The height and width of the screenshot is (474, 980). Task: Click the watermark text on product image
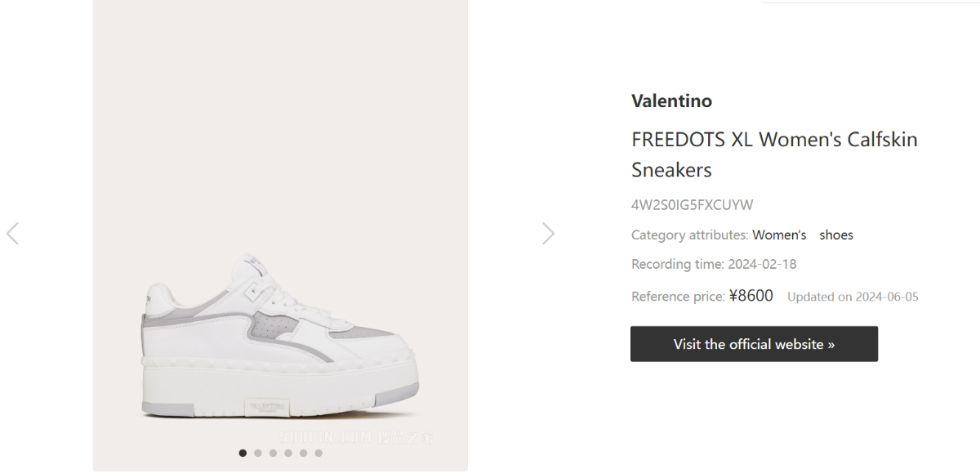coord(358,438)
